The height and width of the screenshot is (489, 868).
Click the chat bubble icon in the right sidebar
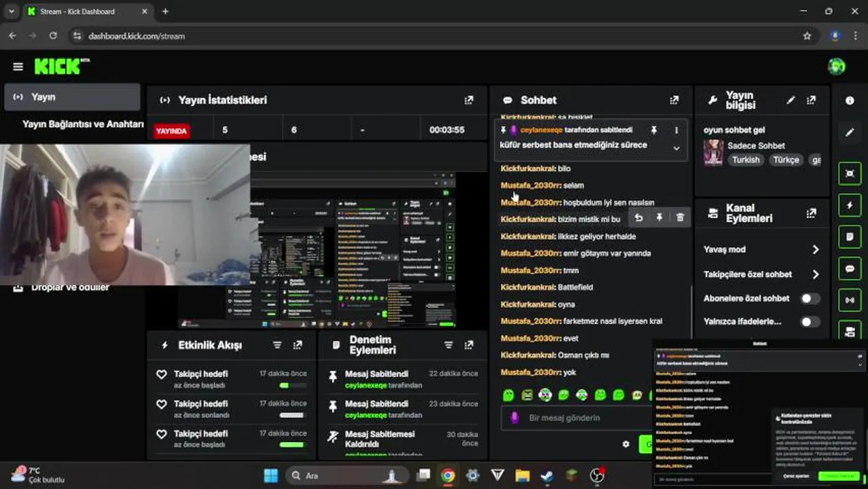tap(850, 269)
